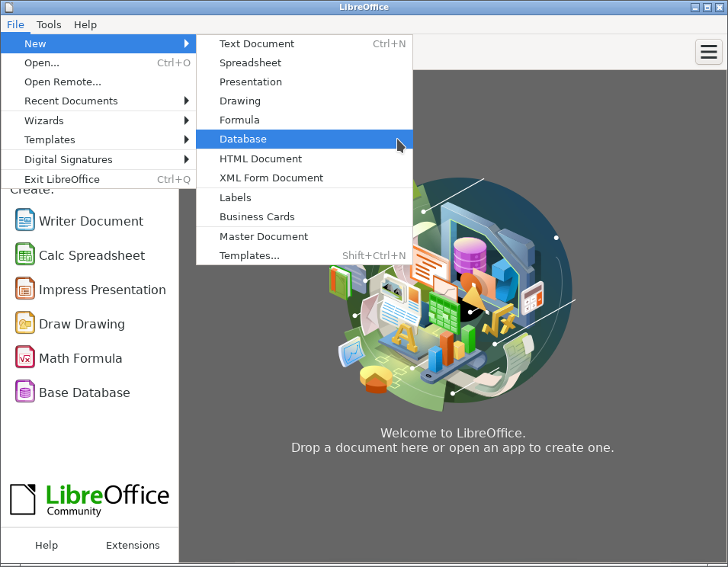Click the LibreOffice document icon in title bar
This screenshot has width=728, height=567.
click(x=9, y=7)
